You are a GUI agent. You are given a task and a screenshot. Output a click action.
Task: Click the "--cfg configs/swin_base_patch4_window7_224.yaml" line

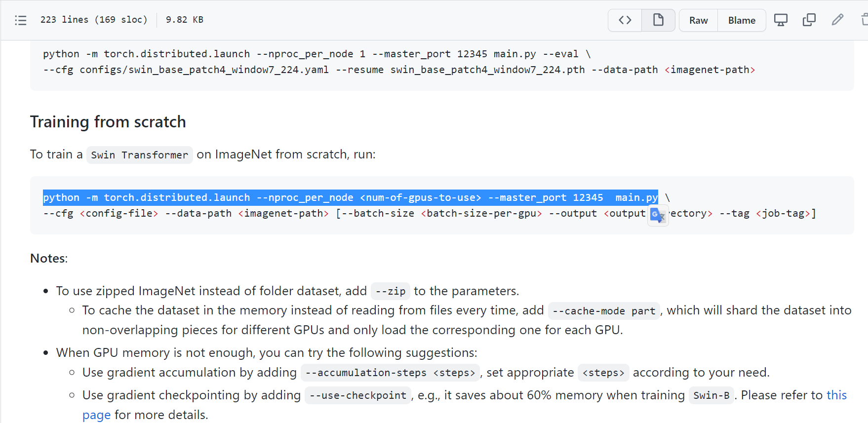399,70
